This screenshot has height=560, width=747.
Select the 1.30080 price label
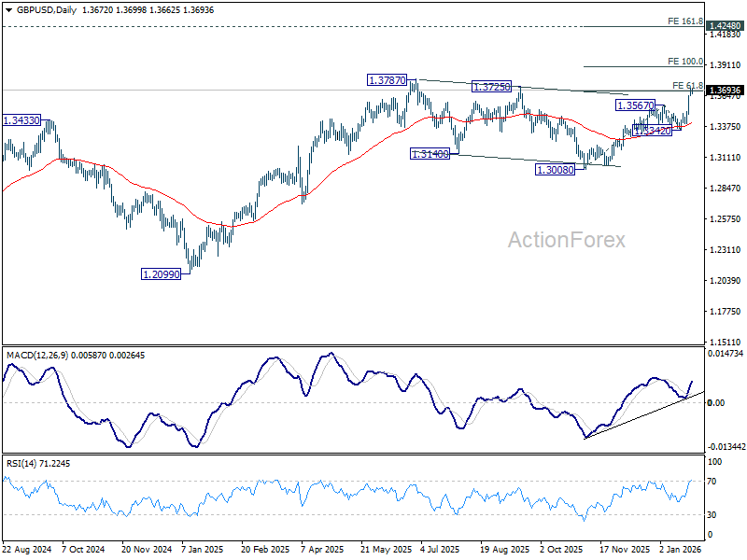[555, 170]
